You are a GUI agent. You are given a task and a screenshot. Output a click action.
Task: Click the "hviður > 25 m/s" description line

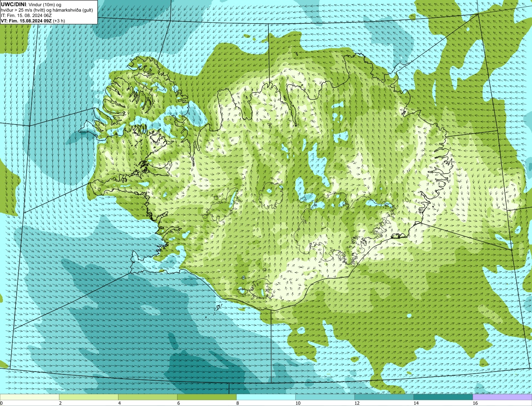[x=47, y=10]
